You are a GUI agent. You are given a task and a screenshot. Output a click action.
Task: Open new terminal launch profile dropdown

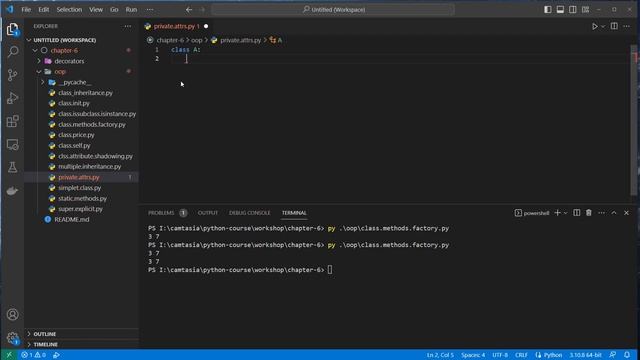point(565,213)
